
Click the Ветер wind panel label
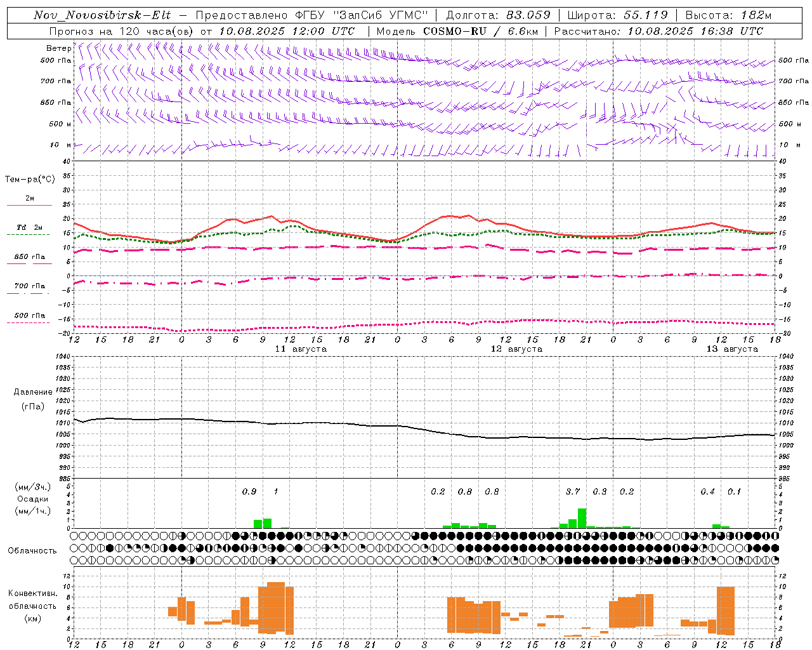click(58, 48)
